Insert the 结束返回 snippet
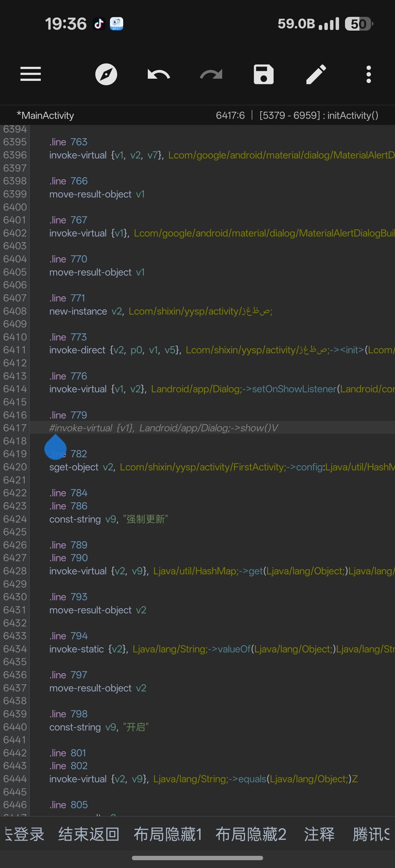The width and height of the screenshot is (395, 868). pyautogui.click(x=89, y=835)
